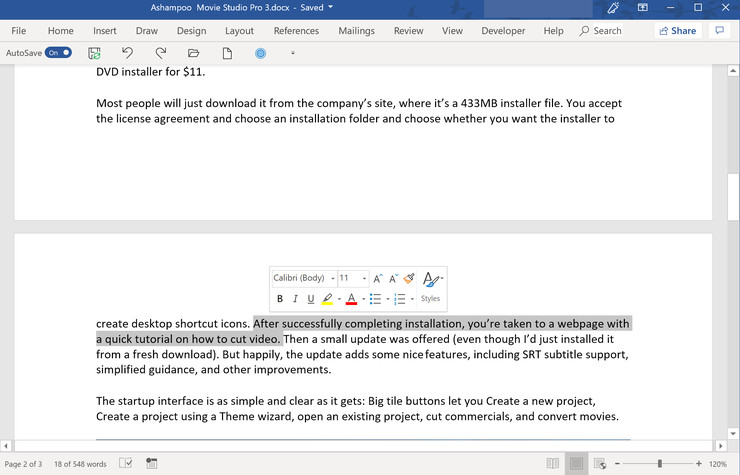Image resolution: width=740 pixels, height=475 pixels.
Task: Toggle Italic formatting in the mini toolbar
Action: coord(295,299)
